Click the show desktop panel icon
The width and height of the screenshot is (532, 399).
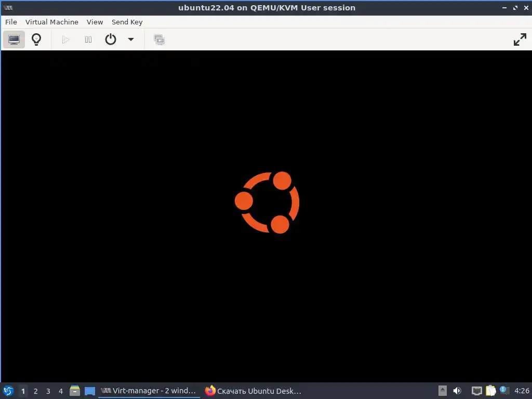(x=89, y=391)
